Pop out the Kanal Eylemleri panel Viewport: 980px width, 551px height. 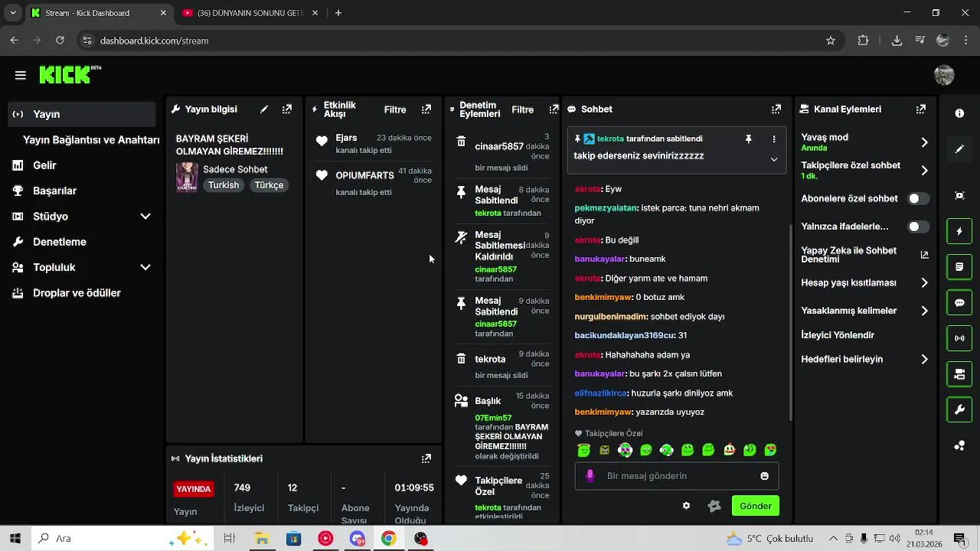point(921,109)
